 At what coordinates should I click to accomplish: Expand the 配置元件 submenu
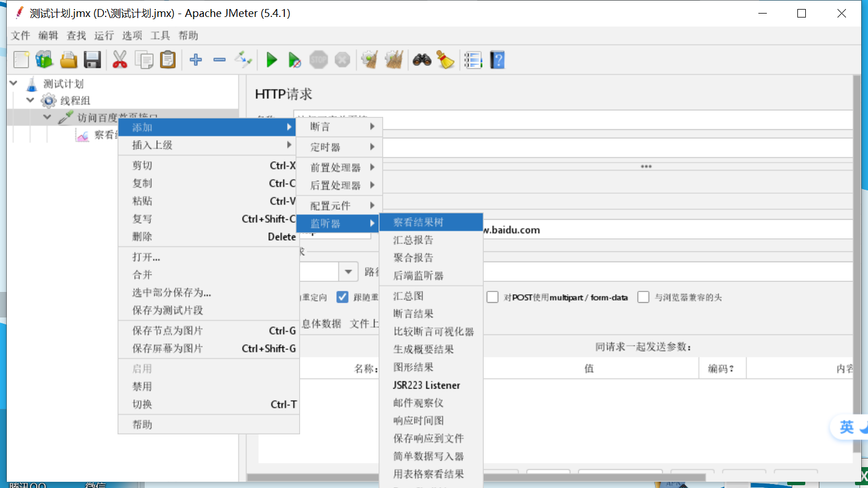pyautogui.click(x=339, y=206)
